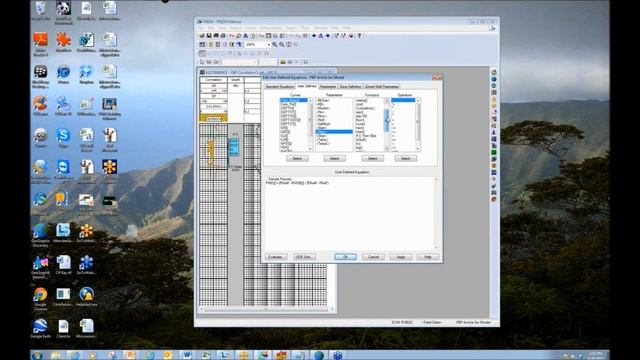This screenshot has width=640, height=360.
Task: Open the panda security desktop icon
Action: pyautogui.click(x=63, y=12)
